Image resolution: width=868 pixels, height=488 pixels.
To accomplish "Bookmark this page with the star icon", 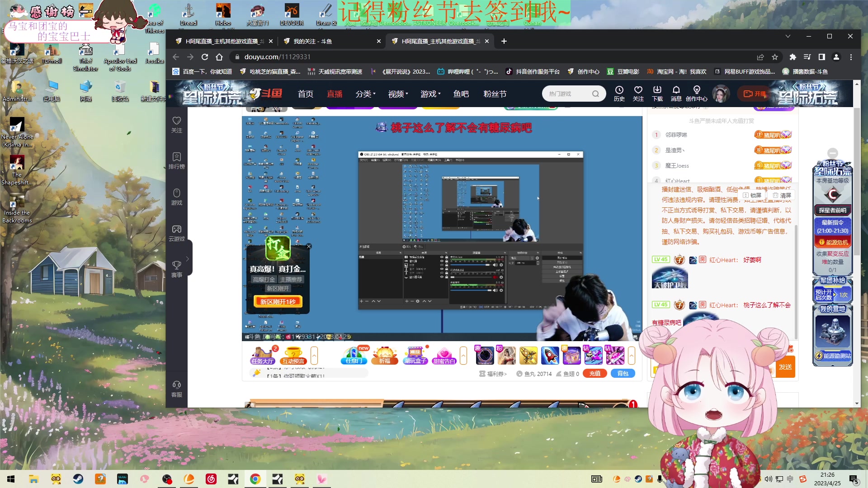I will pyautogui.click(x=775, y=57).
